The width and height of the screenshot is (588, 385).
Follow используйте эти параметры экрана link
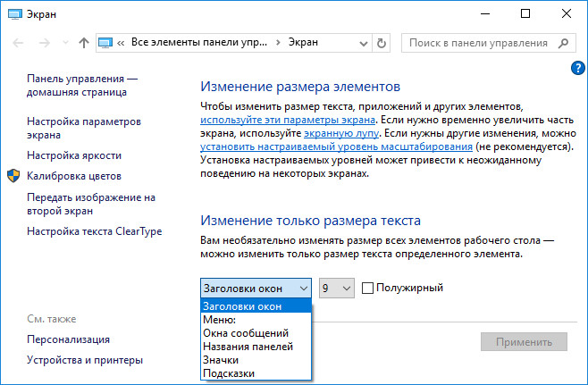(288, 120)
